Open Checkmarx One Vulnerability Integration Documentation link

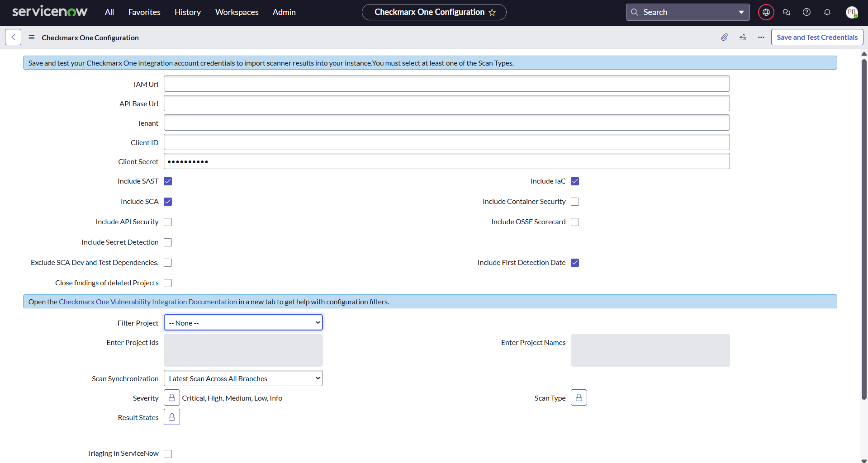(x=148, y=302)
